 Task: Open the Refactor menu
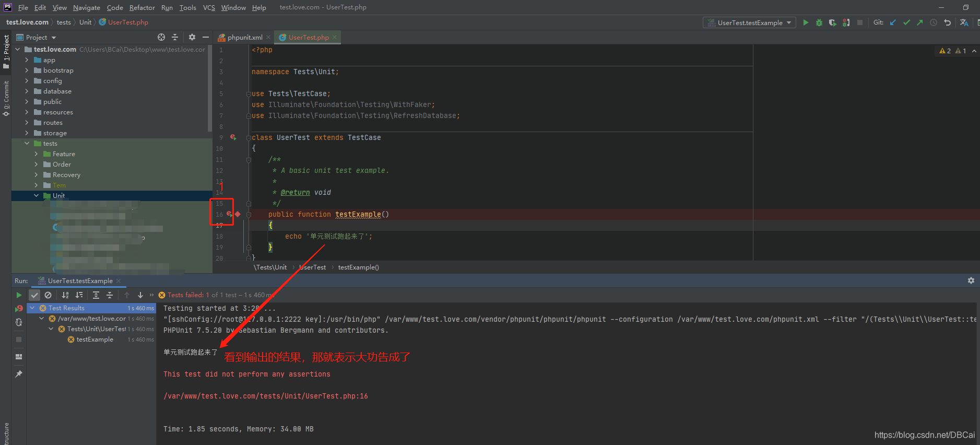(x=142, y=7)
